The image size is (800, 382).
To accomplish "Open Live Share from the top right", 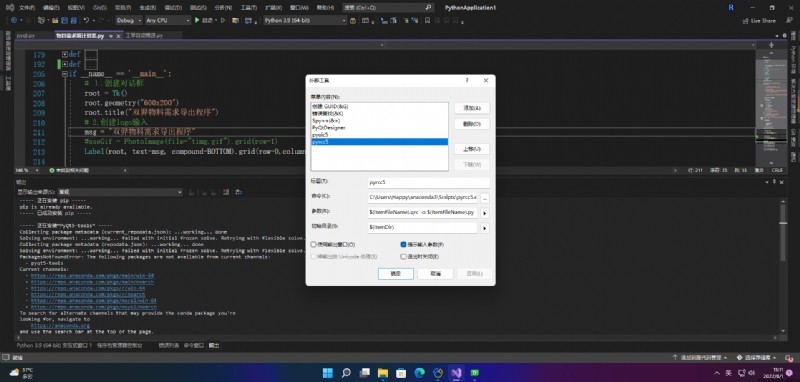I will (759, 21).
